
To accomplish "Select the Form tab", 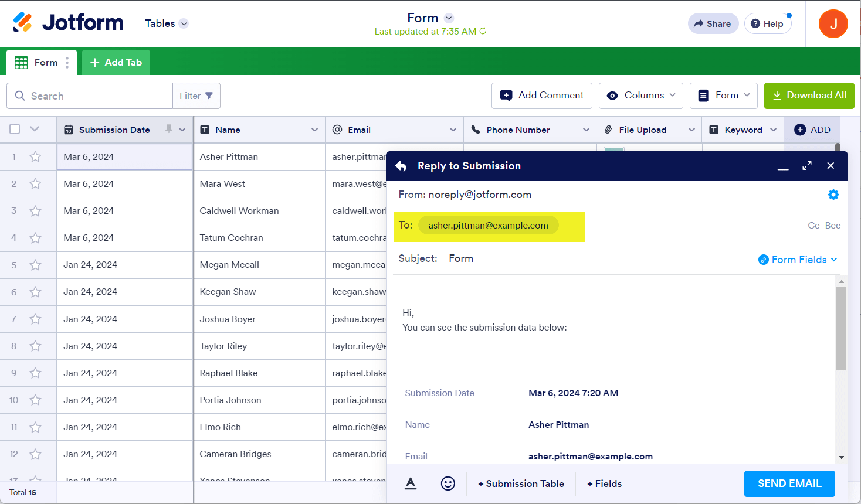I will coord(42,62).
